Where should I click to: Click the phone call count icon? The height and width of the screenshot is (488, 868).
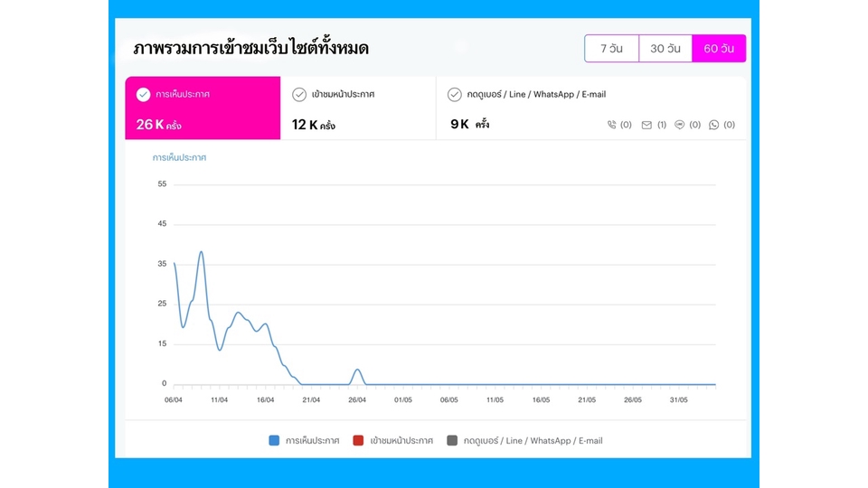[612, 126]
